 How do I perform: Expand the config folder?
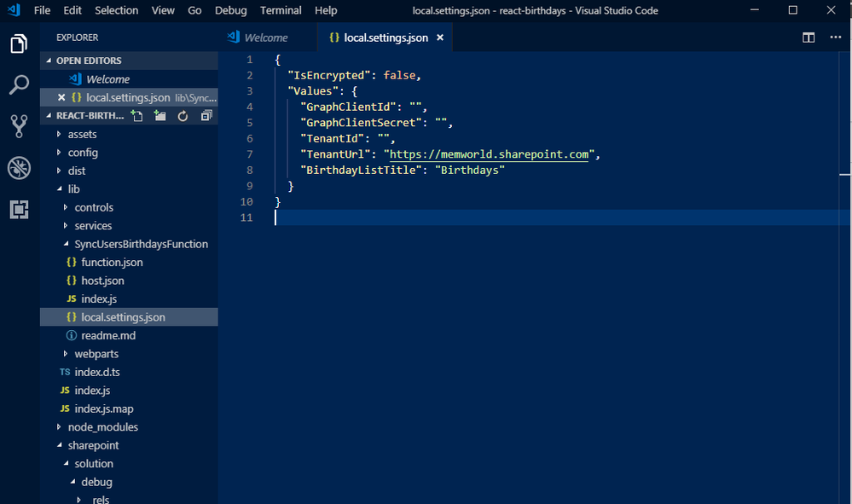point(130,153)
